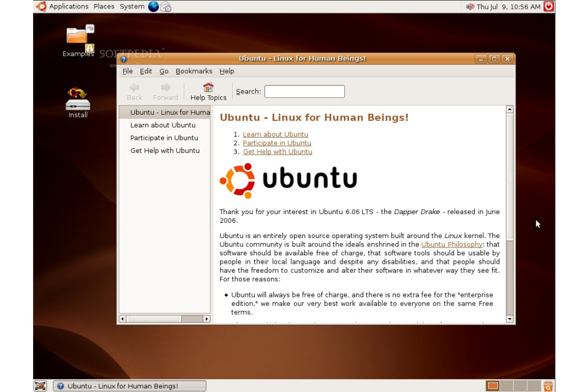Click the help window title bar icon
588x392 pixels.
point(124,59)
